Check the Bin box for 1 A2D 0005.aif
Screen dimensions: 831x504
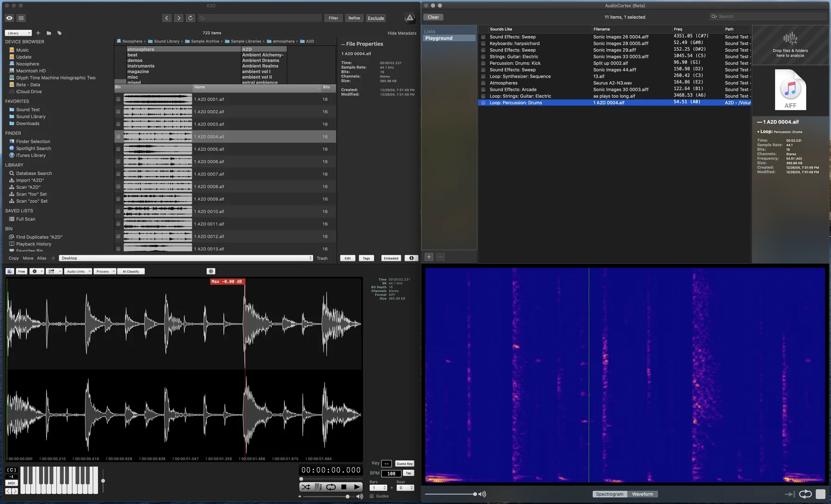pos(118,149)
